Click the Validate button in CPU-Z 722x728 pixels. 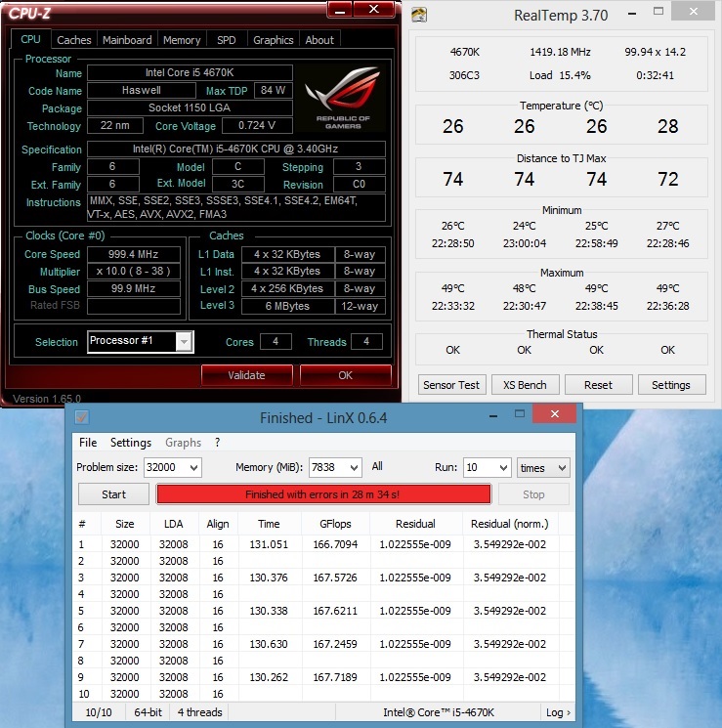(x=246, y=375)
